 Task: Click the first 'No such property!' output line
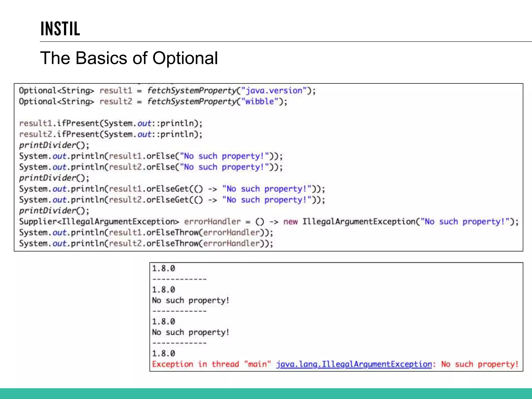(x=191, y=301)
